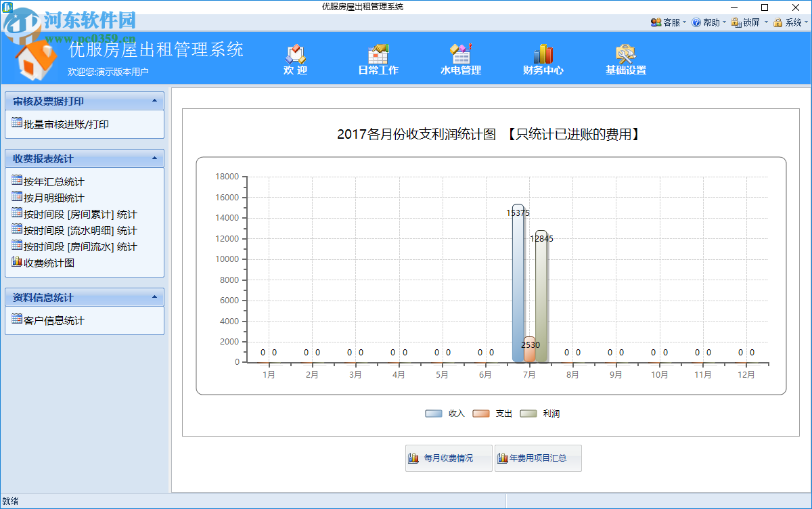
Task: Switch to the 欢迎 welcome tab
Action: [295, 58]
